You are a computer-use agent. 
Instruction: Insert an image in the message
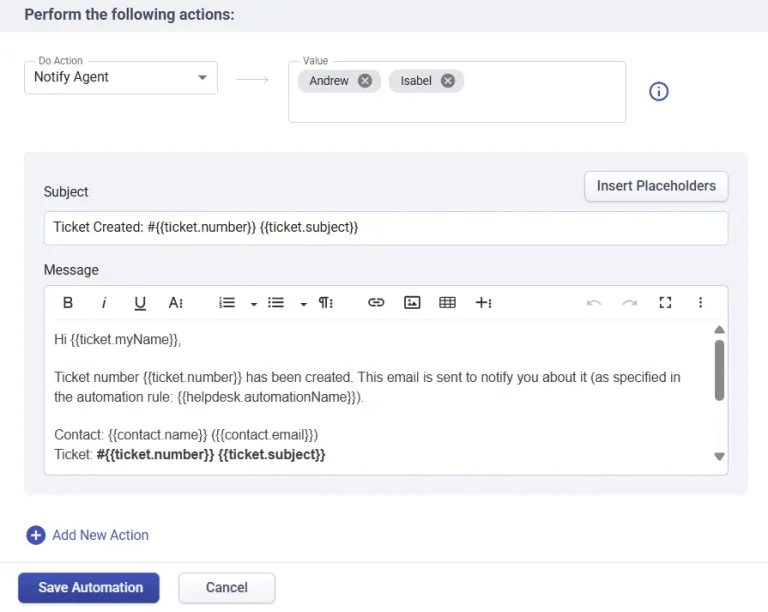coord(412,303)
